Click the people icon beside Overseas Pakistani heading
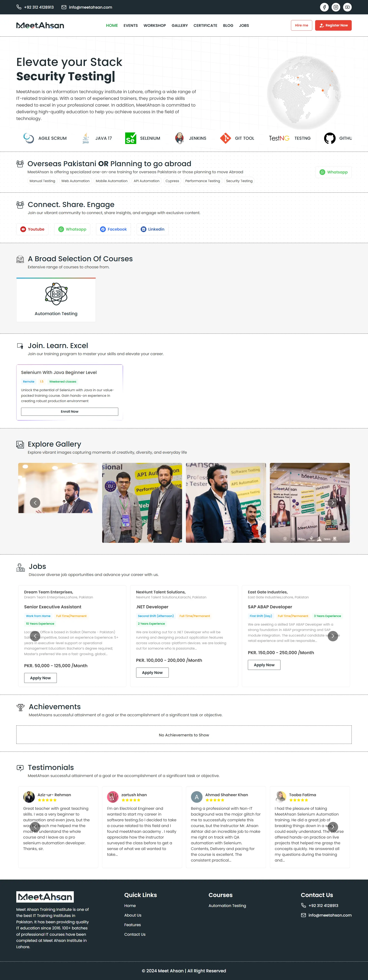The height and width of the screenshot is (980, 368). point(20,164)
